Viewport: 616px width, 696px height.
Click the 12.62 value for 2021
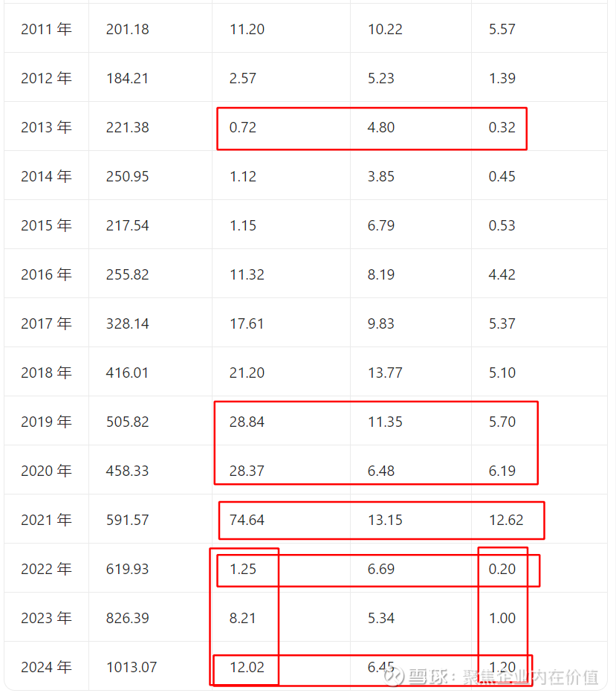tap(506, 521)
